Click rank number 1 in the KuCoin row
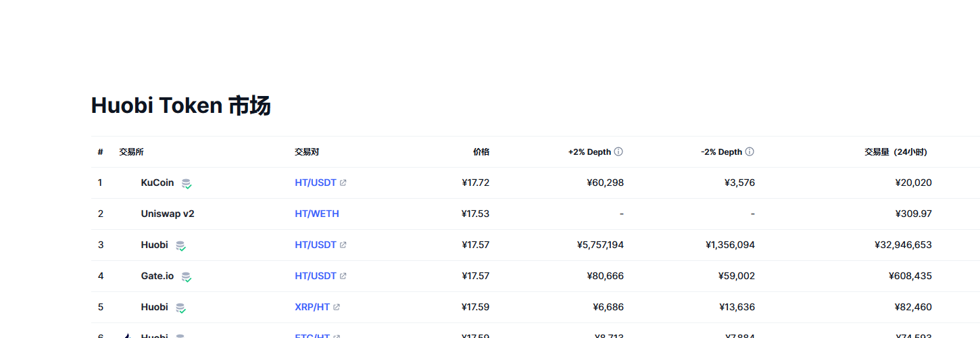 (x=100, y=183)
